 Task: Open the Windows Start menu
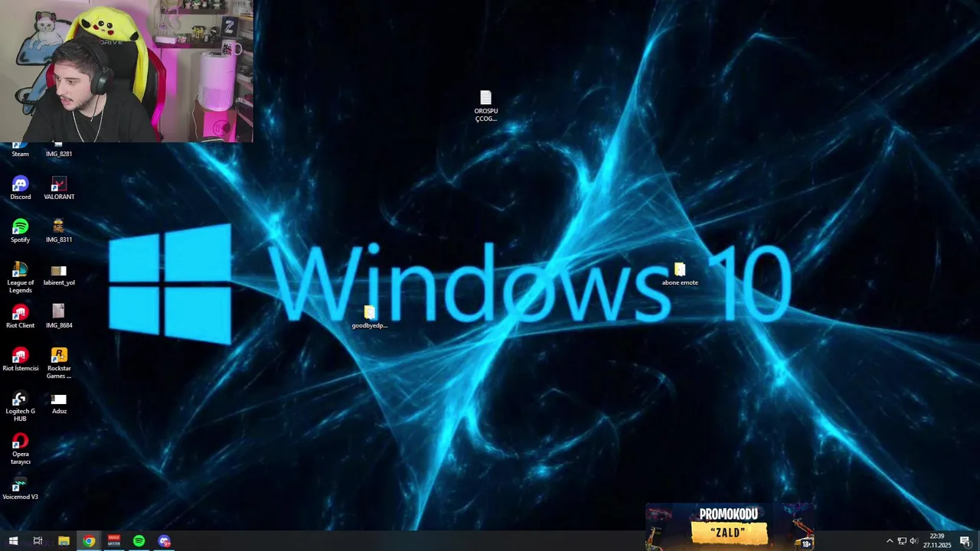(13, 541)
